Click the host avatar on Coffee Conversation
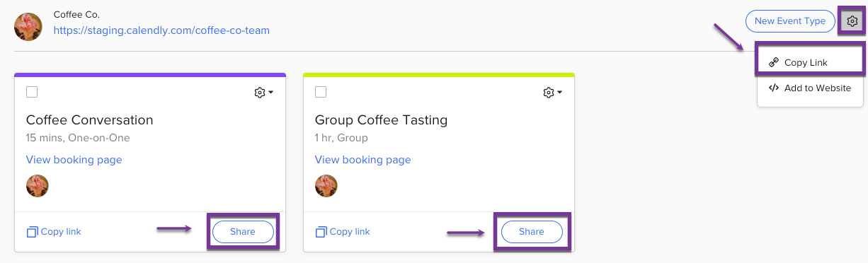 pyautogui.click(x=38, y=186)
